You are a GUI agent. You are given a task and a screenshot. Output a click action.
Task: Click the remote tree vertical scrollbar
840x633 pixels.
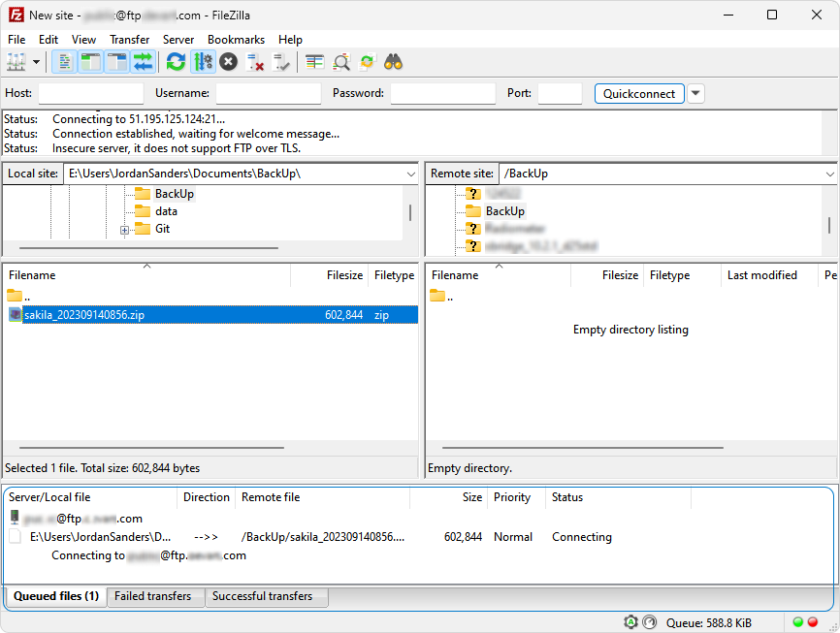[x=829, y=225]
